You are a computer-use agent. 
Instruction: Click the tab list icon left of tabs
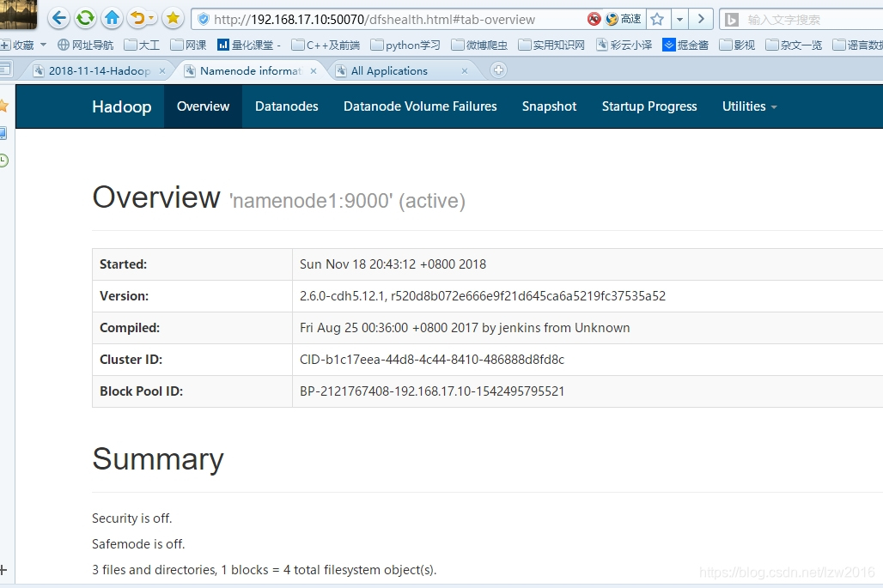coord(5,70)
